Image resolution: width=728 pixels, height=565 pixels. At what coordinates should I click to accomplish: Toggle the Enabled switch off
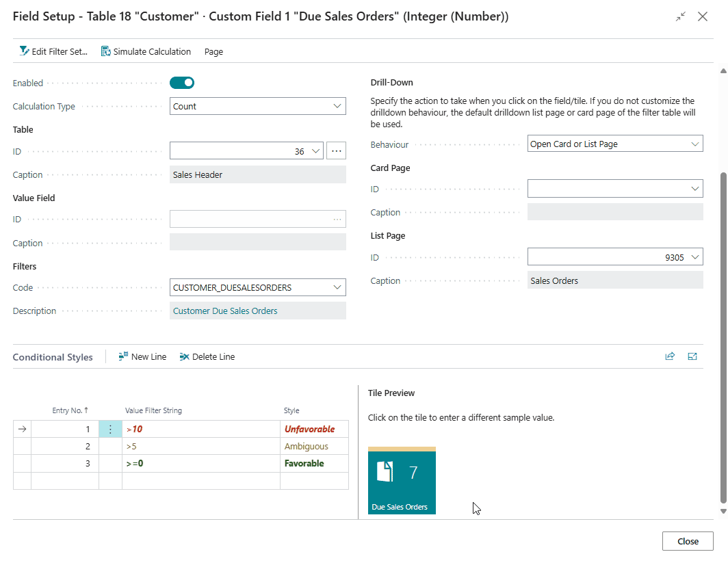[x=182, y=83]
